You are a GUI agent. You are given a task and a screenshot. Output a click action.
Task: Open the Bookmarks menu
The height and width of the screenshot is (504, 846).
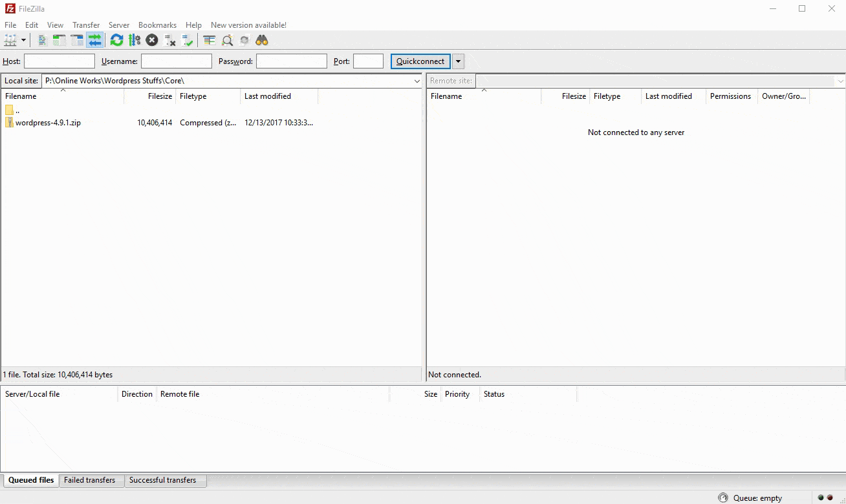[x=157, y=25]
